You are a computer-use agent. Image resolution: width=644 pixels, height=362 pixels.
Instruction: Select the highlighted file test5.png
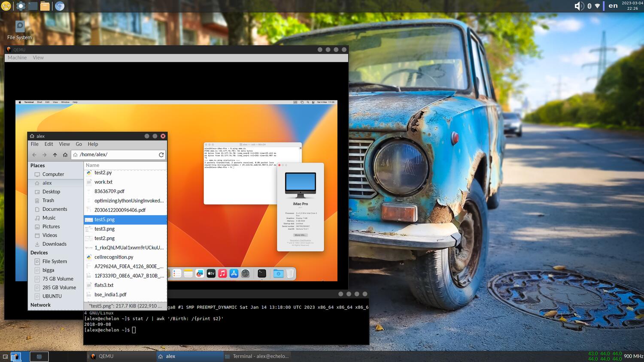[125, 220]
